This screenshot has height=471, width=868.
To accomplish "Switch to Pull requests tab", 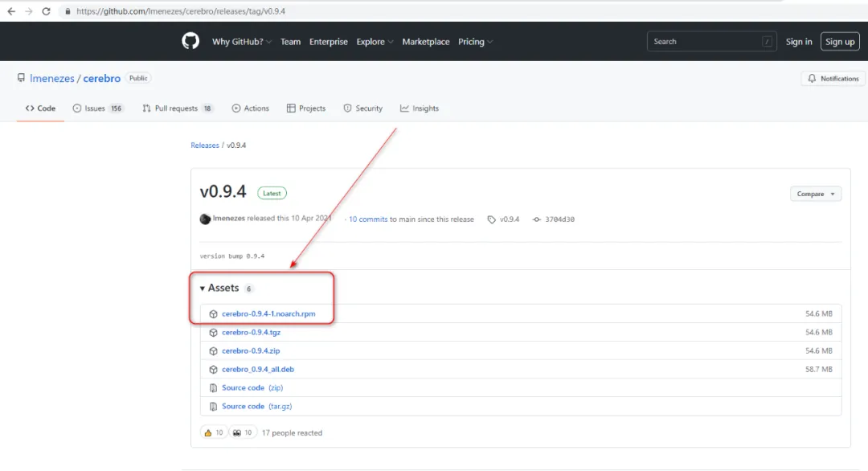I will tap(178, 109).
